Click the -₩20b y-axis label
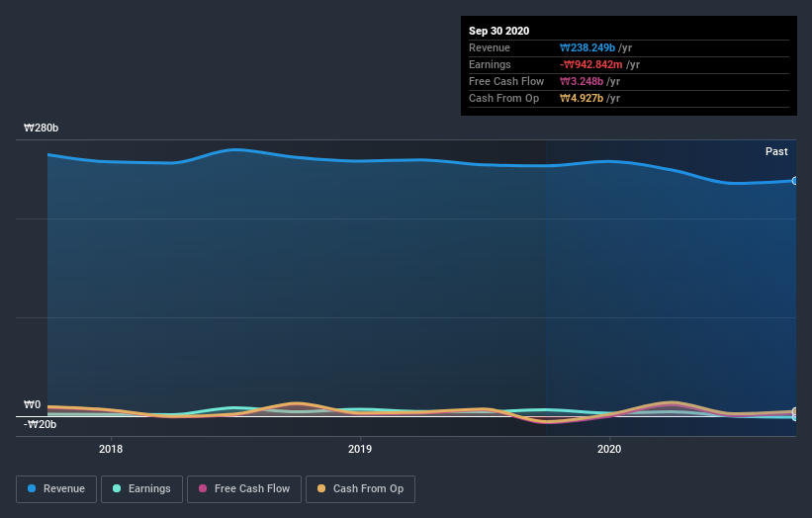The height and width of the screenshot is (518, 812). coord(40,424)
